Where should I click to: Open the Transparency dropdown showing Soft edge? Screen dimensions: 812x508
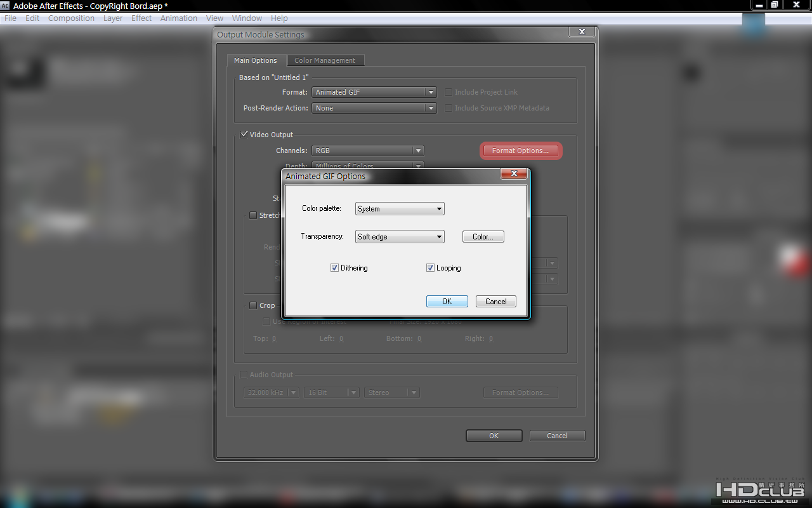pyautogui.click(x=400, y=237)
